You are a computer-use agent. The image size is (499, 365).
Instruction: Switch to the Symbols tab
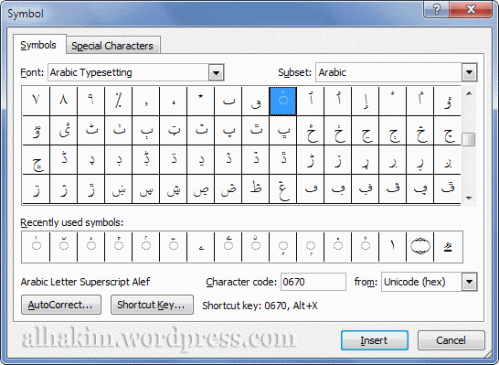39,45
